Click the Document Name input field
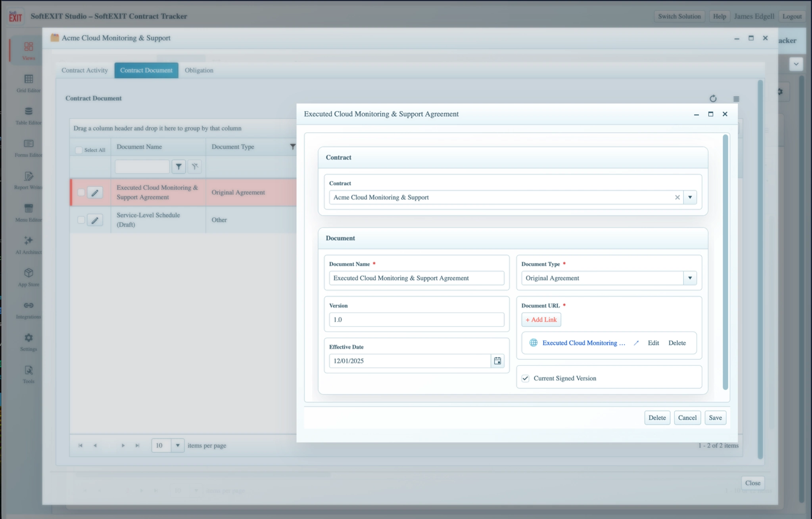 [417, 278]
